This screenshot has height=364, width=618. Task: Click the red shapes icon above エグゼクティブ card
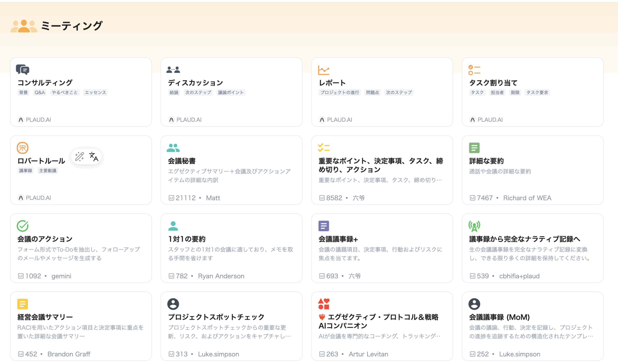(324, 304)
